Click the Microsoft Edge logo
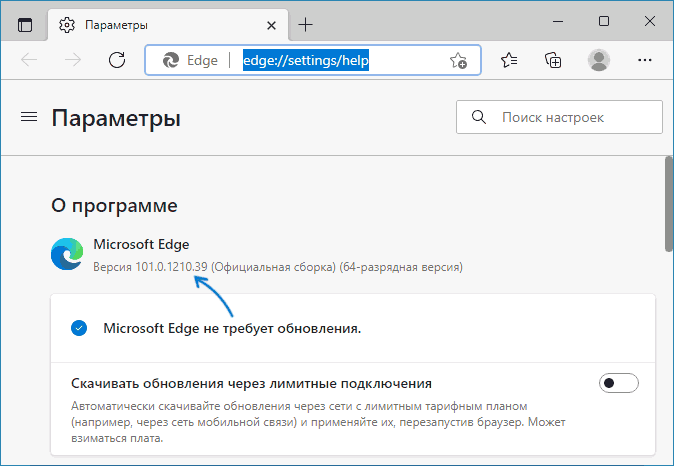Image resolution: width=674 pixels, height=466 pixels. coord(67,254)
